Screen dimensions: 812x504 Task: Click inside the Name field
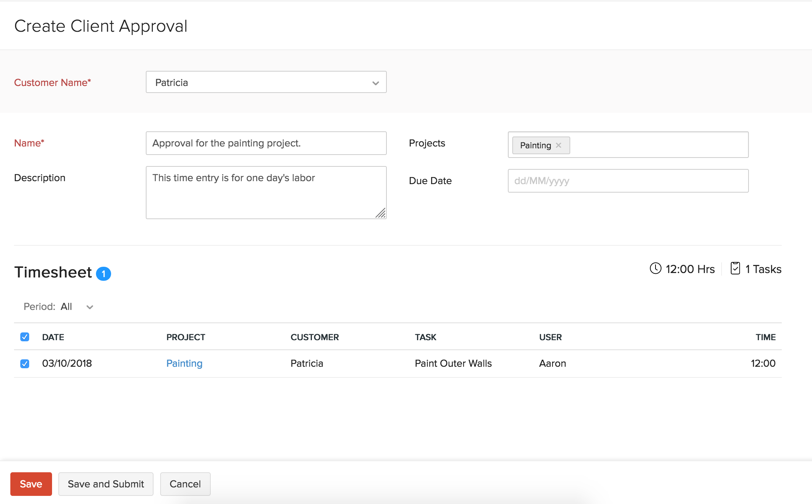click(266, 143)
